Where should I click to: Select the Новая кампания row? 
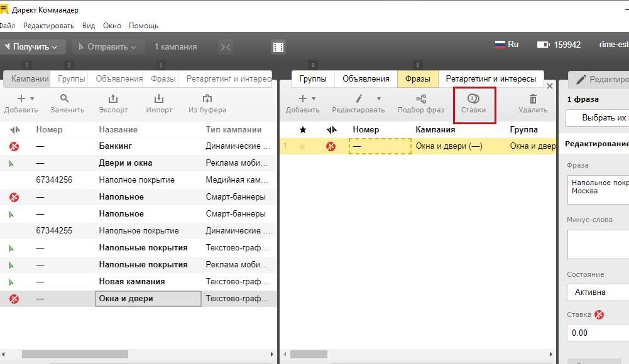[x=138, y=282]
